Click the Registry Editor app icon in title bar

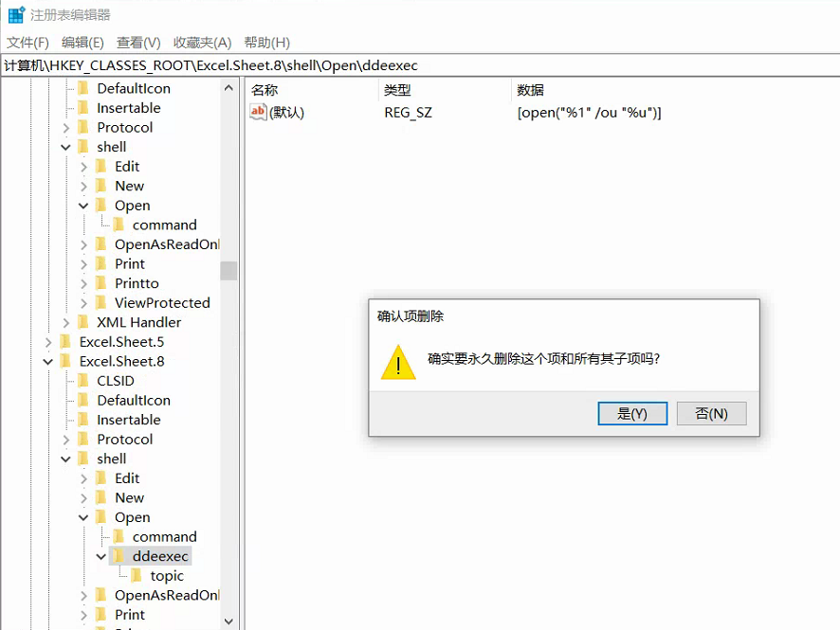17,14
